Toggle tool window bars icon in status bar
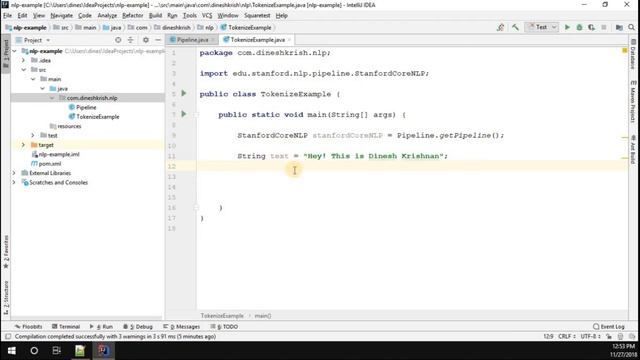This screenshot has height=360, width=640. tap(7, 337)
